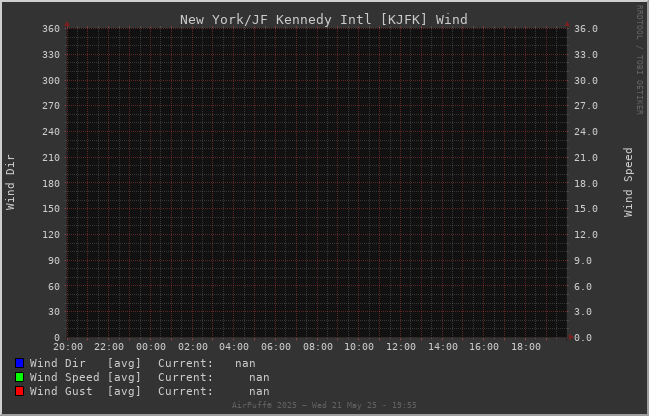The image size is (649, 416).
Task: Click the 240 wind direction axis value
Action: point(51,132)
